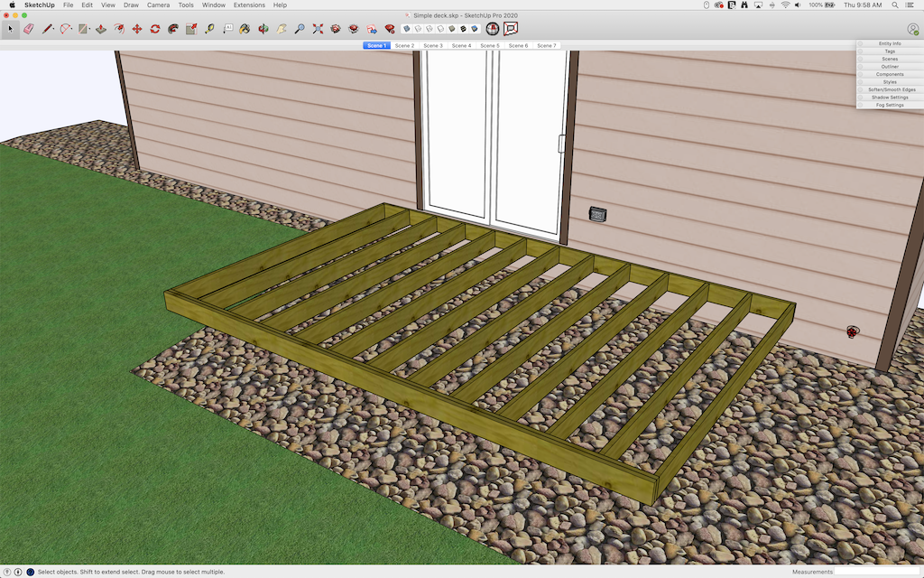Viewport: 924px width, 578px height.
Task: Pick the Push/Pull tool
Action: coord(100,29)
